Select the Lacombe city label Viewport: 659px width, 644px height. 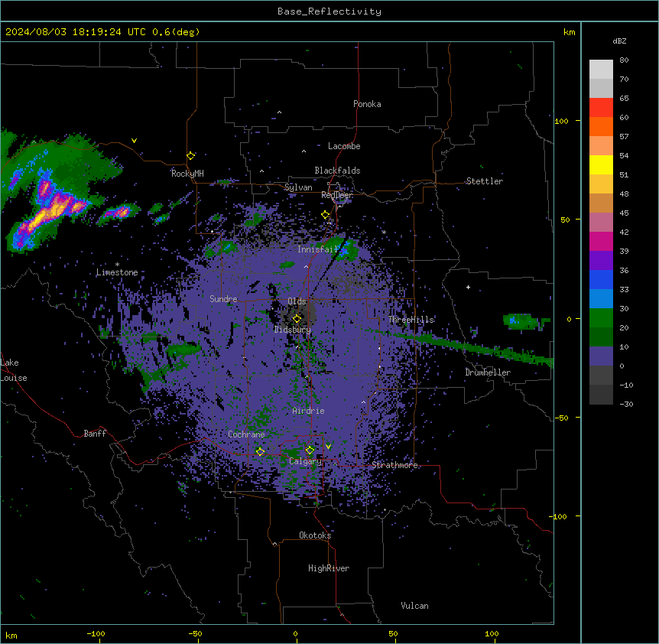tap(344, 146)
